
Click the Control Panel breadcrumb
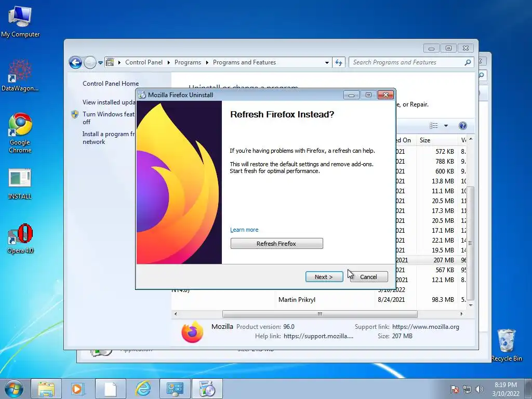coord(144,62)
